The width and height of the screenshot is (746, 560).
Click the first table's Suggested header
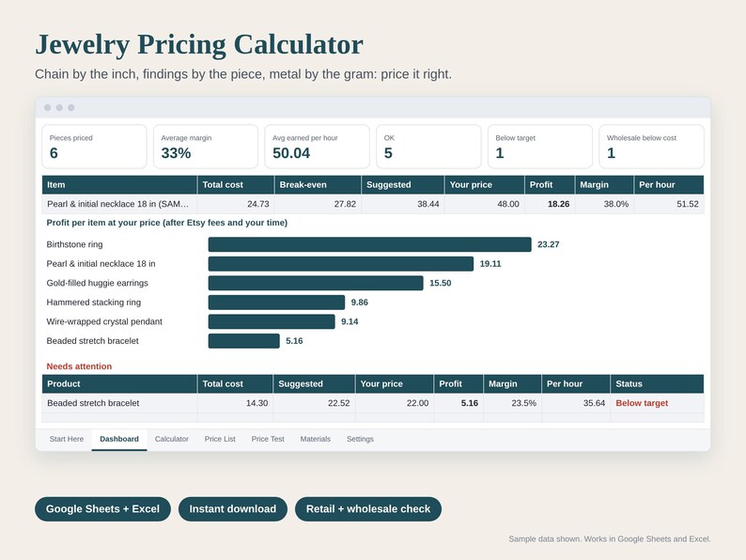tap(402, 184)
